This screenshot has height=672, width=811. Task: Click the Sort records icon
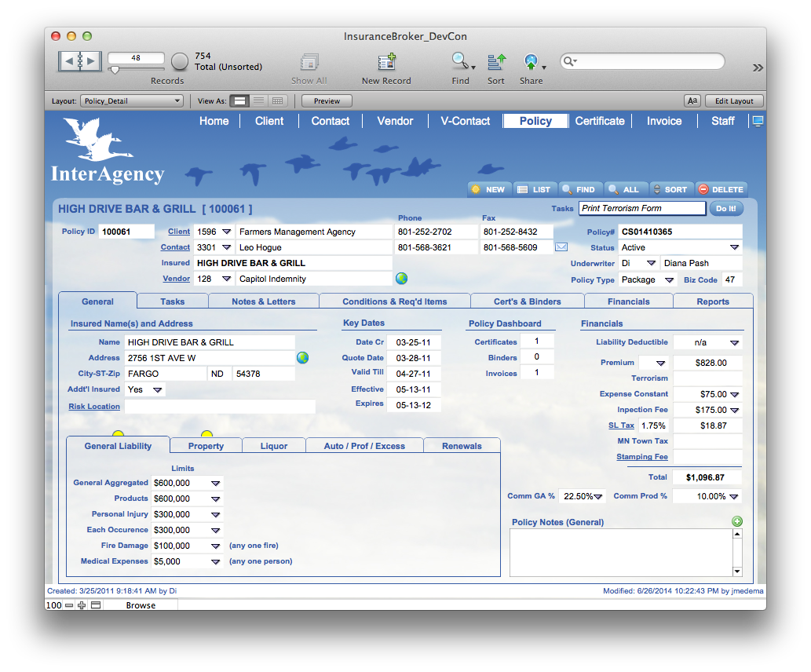click(496, 62)
